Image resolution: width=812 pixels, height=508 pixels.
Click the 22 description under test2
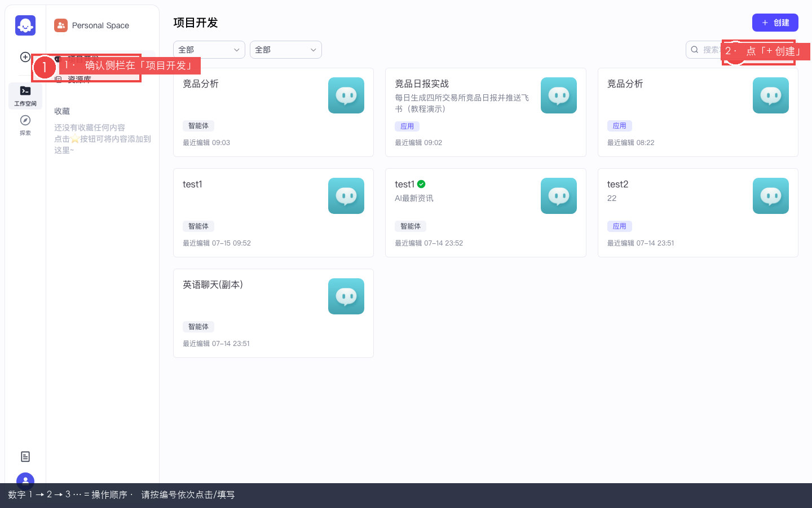[x=612, y=198]
